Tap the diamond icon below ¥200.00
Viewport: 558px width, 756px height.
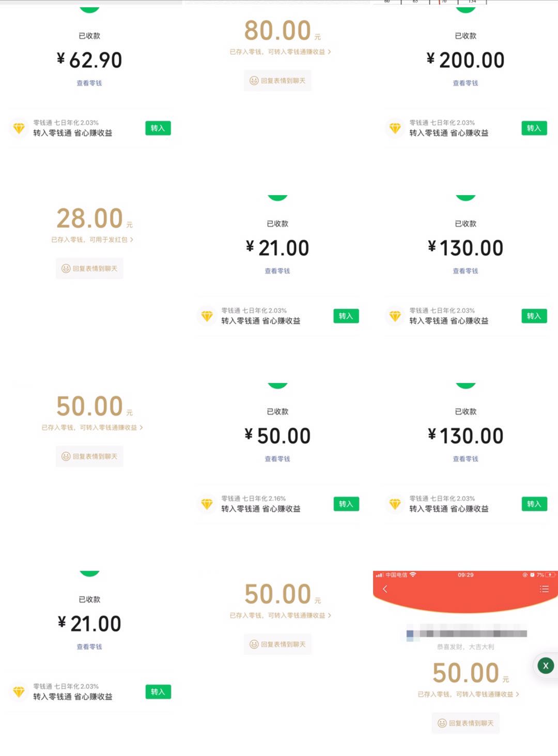point(395,128)
